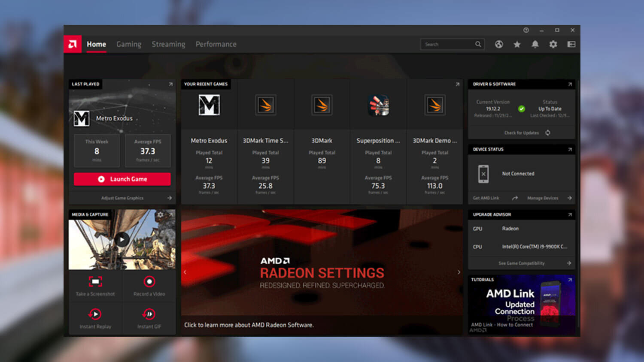Switch to the Gaming tab
This screenshot has width=644, height=362.
click(128, 44)
